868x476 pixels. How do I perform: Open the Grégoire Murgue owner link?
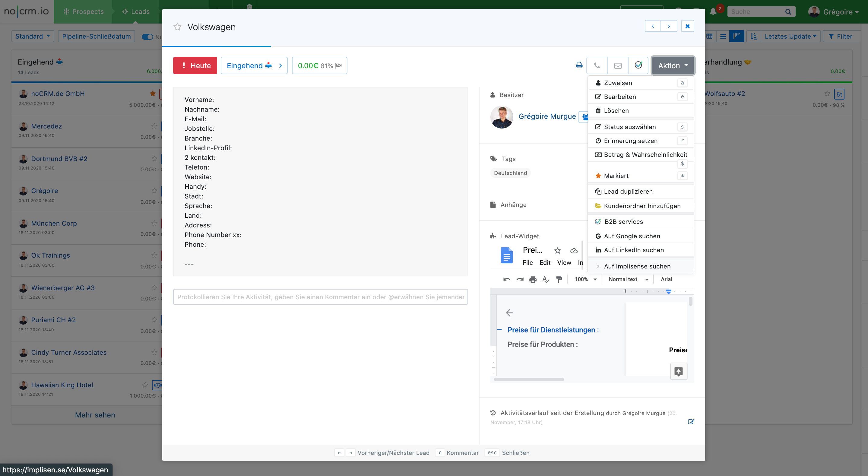point(547,116)
